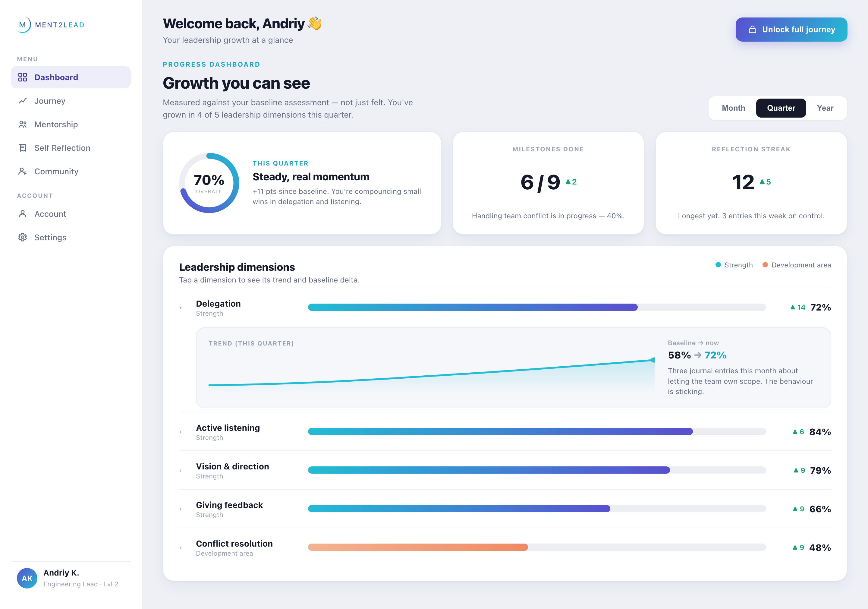The image size is (868, 609).
Task: Click the Active listening title
Action: (228, 428)
